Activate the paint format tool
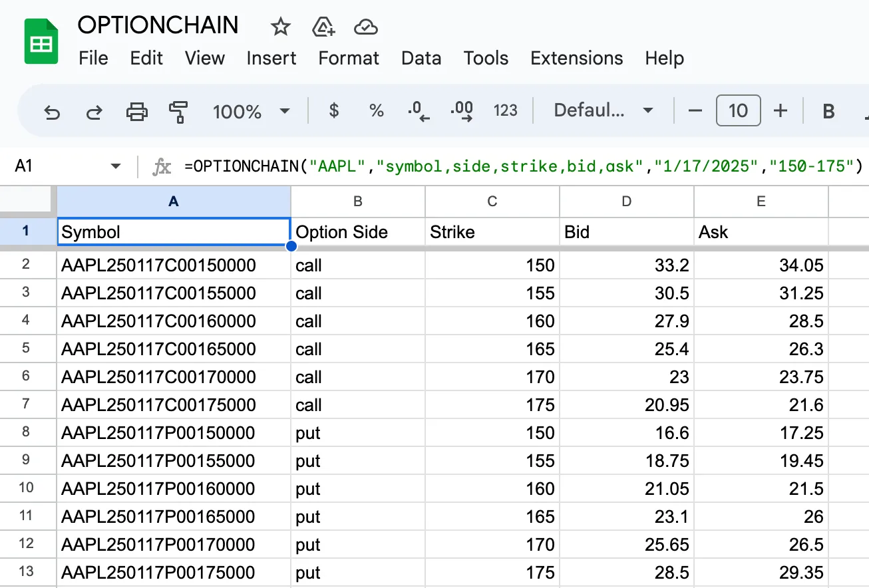The height and width of the screenshot is (588, 869). pyautogui.click(x=178, y=111)
